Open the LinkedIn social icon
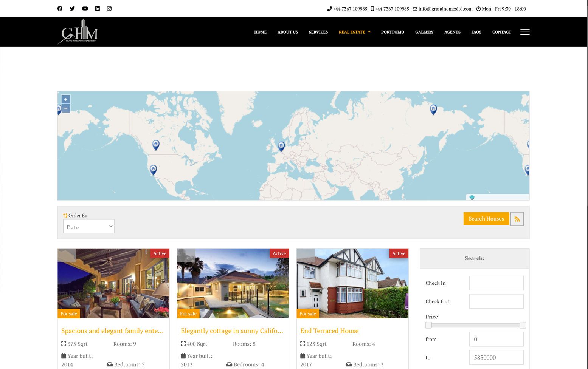This screenshot has height=369, width=588. (98, 9)
